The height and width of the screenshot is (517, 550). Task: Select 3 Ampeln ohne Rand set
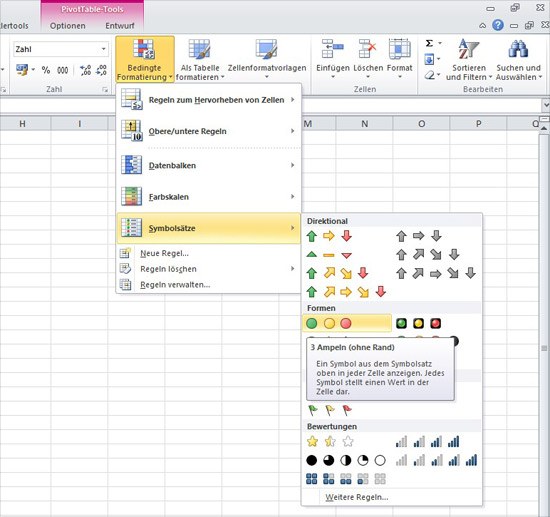[347, 323]
